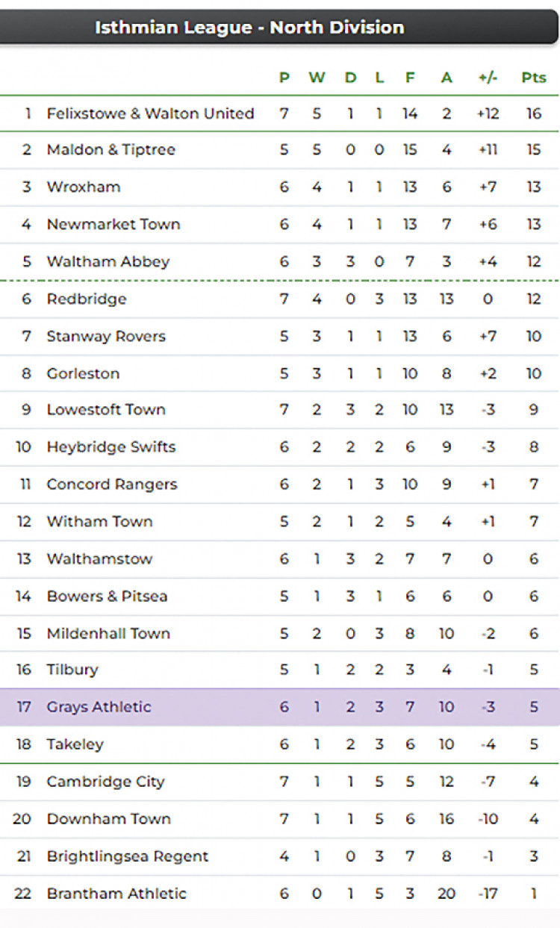Click Brightlingsea Regent team name

(127, 856)
